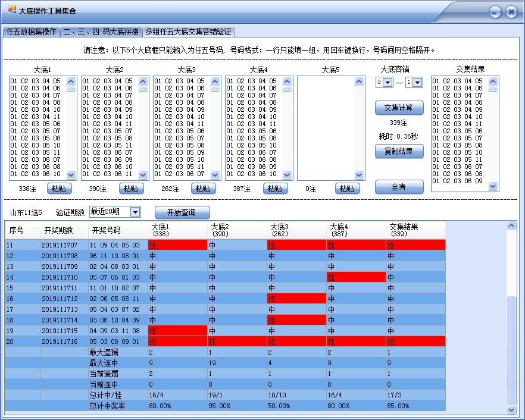Close the 大底操作工具集合 window
This screenshot has width=525, height=420.
[x=511, y=12]
